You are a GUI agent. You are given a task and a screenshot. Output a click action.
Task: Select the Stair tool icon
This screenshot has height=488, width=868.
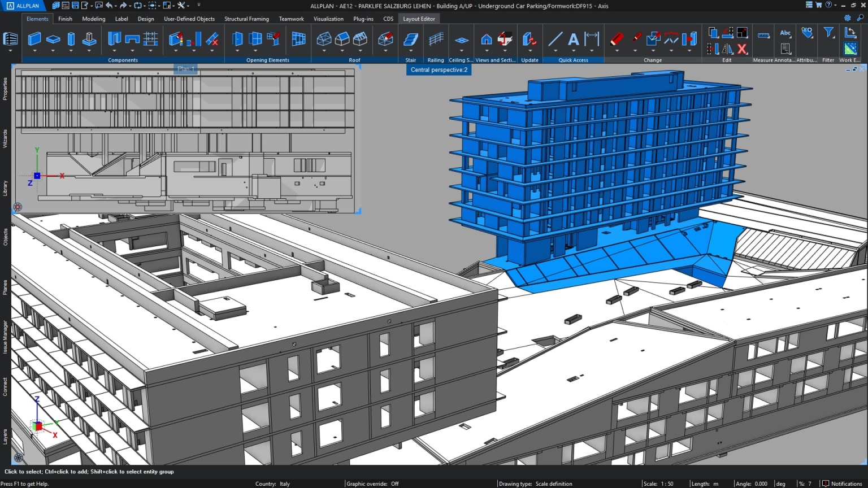(411, 39)
